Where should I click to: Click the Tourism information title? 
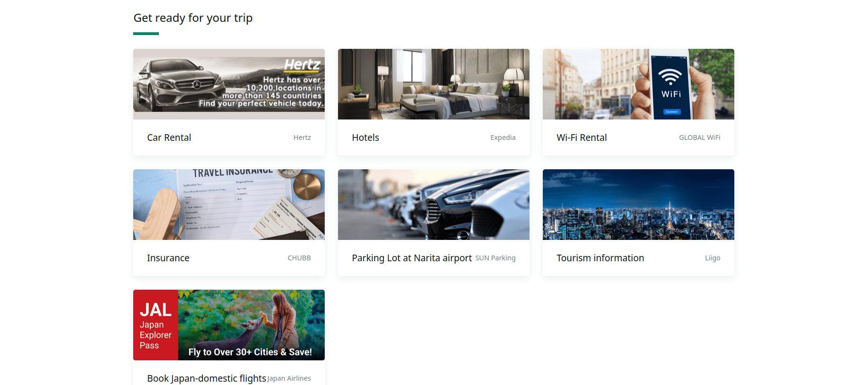tap(600, 258)
